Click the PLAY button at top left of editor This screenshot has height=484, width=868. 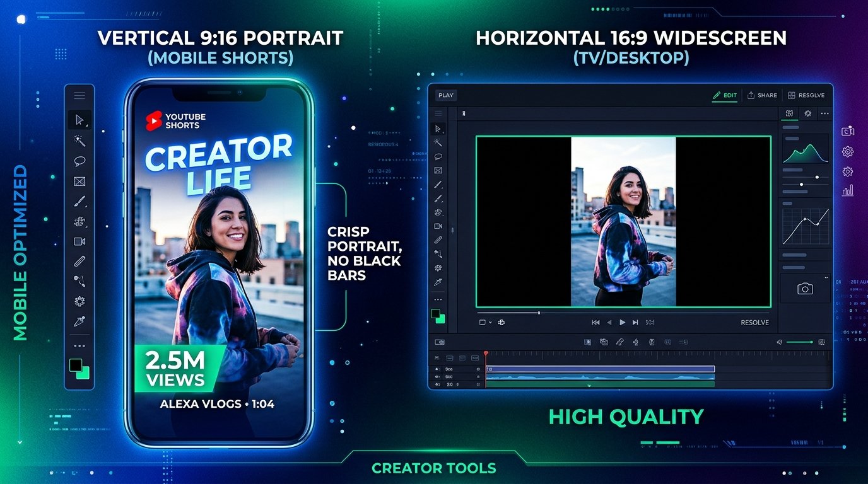click(446, 95)
